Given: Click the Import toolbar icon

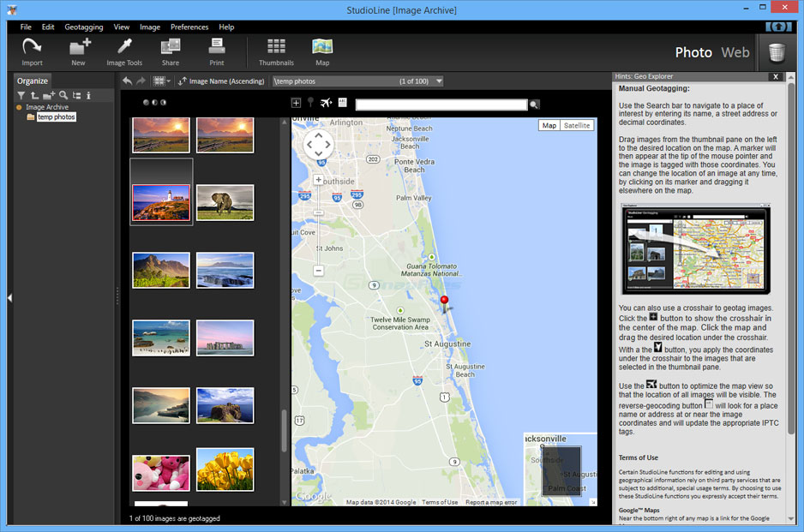Looking at the screenshot, I should 32,51.
